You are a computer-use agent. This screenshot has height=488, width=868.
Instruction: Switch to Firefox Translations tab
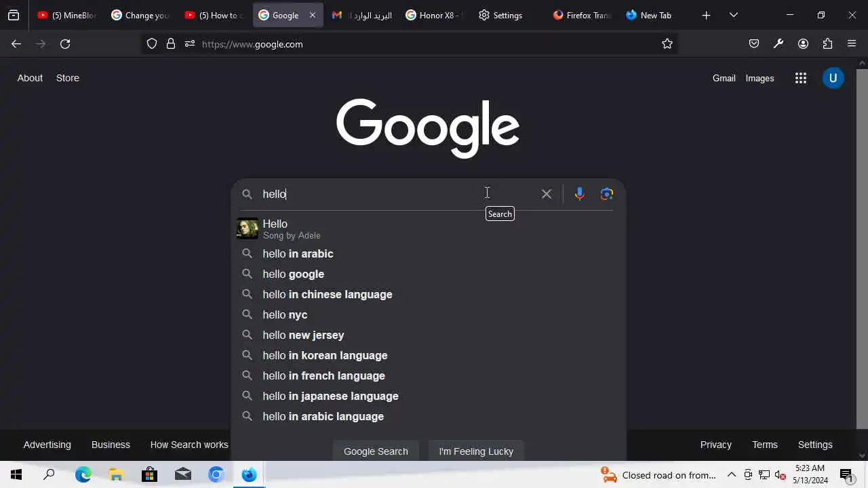tap(581, 15)
